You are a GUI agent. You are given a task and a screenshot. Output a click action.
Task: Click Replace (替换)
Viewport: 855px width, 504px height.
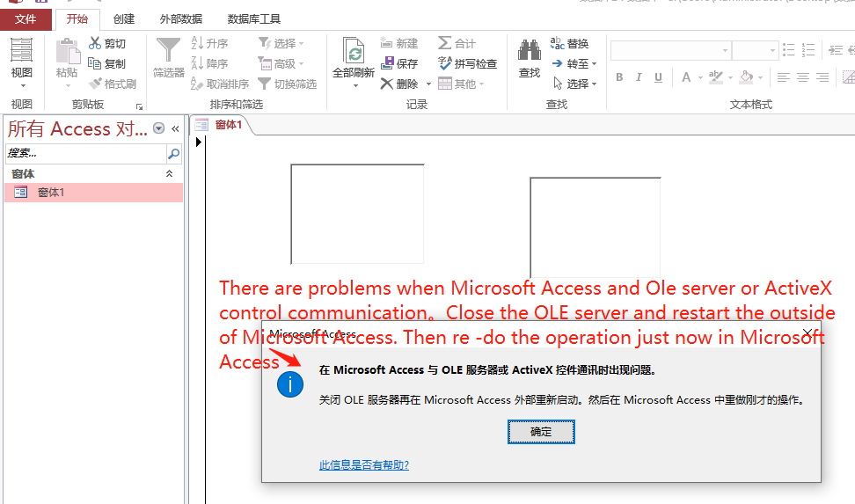(x=569, y=43)
